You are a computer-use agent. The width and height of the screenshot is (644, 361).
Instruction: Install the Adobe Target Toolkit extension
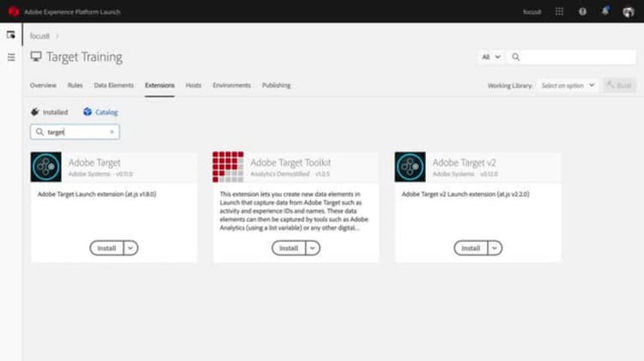[289, 248]
